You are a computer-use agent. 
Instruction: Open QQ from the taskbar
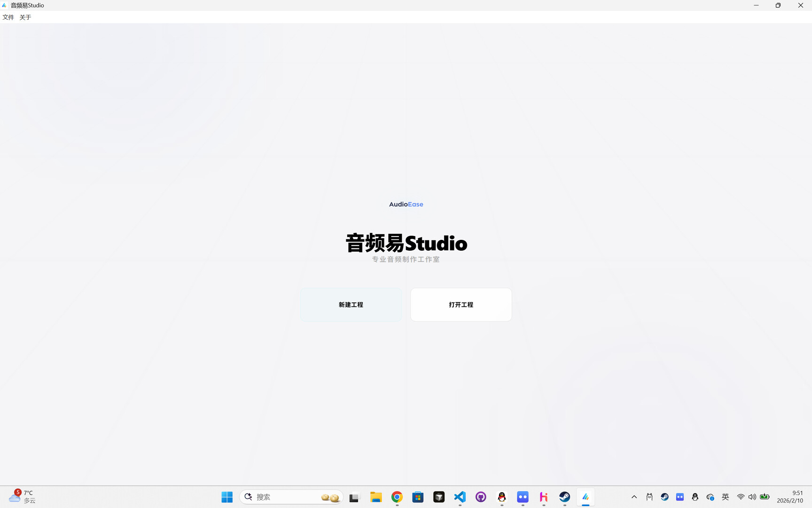501,497
